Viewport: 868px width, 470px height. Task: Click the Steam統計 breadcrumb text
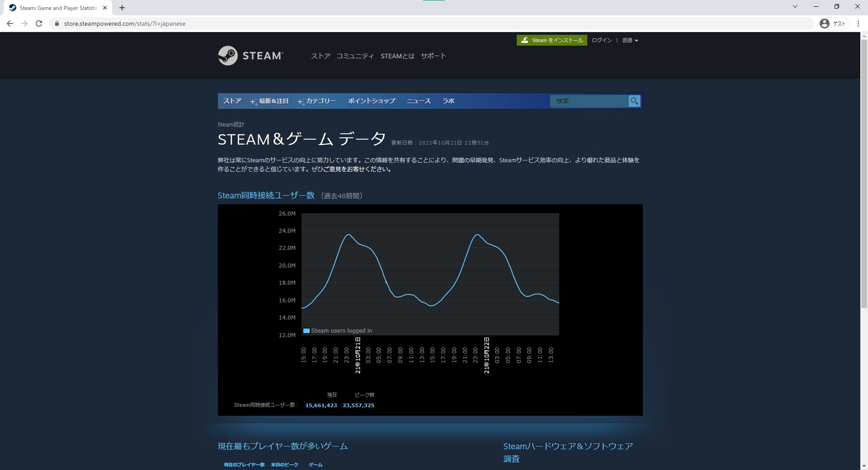pos(231,124)
